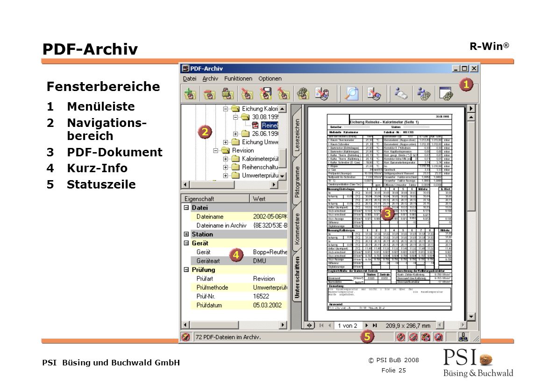This screenshot has width=555, height=392.
Task: Select the Prüfmethode property row
Action: (x=235, y=287)
